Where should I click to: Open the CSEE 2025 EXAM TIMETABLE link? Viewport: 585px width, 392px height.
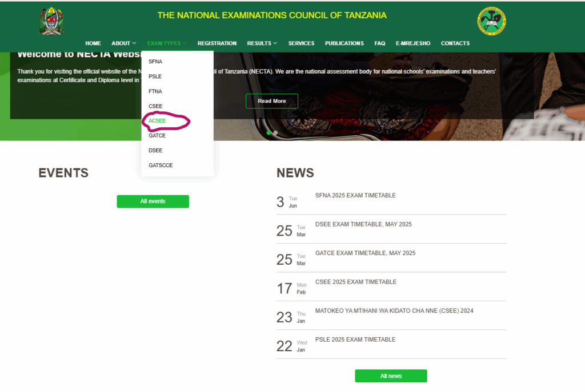click(x=355, y=282)
